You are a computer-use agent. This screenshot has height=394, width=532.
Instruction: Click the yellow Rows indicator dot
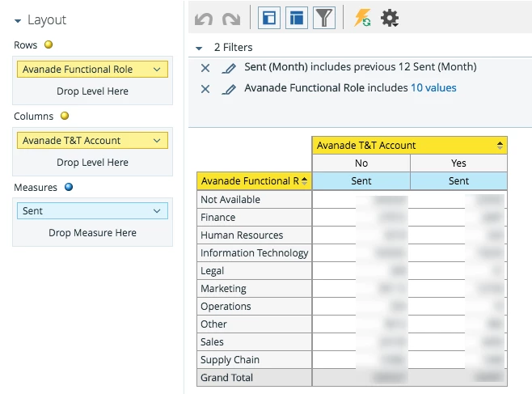49,44
